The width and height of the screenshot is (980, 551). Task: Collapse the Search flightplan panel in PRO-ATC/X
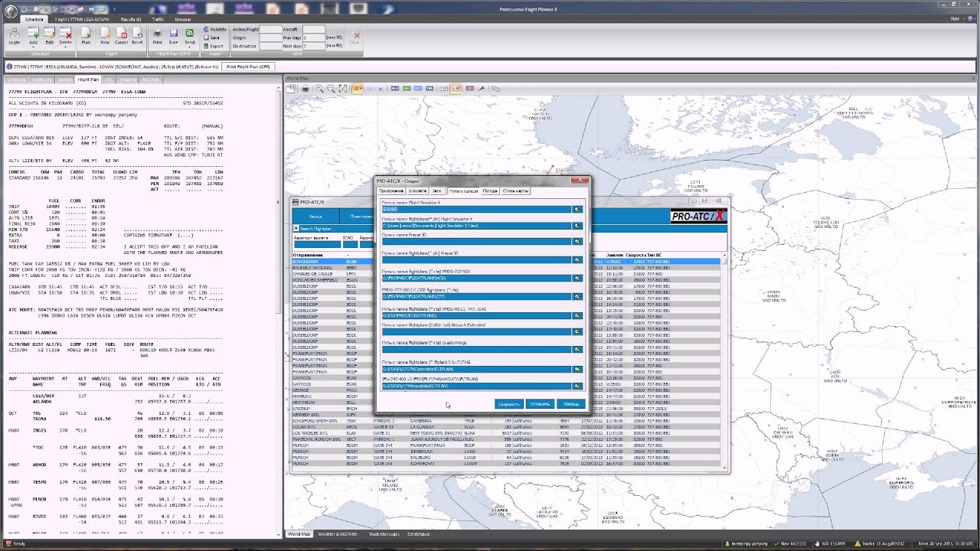pos(296,228)
